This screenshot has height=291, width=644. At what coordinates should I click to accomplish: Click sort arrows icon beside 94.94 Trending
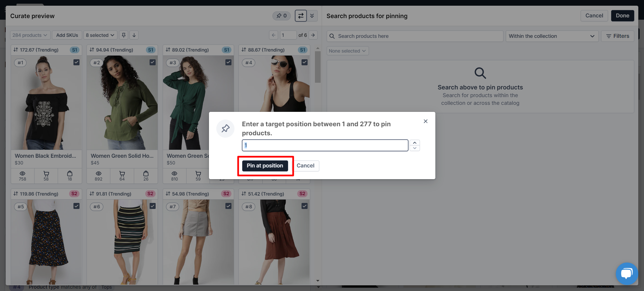coord(92,50)
